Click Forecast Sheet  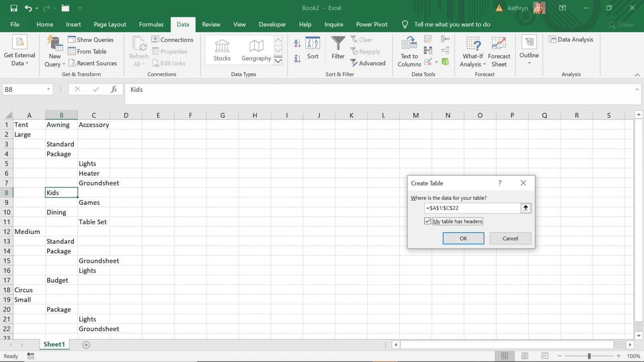(499, 51)
